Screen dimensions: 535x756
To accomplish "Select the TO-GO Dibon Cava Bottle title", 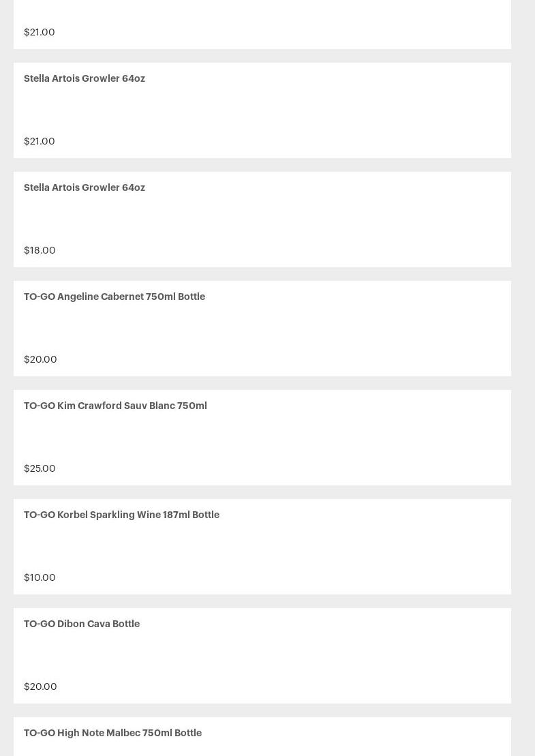I will click(x=82, y=624).
